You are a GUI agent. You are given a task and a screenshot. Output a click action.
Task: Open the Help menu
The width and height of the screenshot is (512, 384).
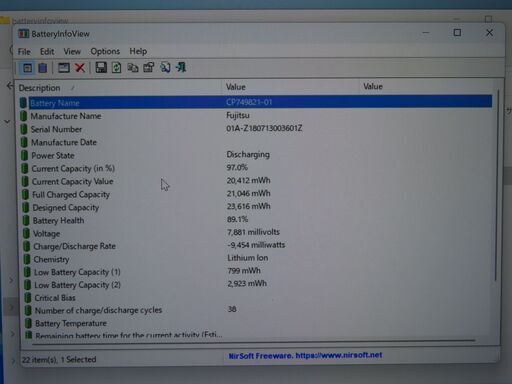[138, 51]
